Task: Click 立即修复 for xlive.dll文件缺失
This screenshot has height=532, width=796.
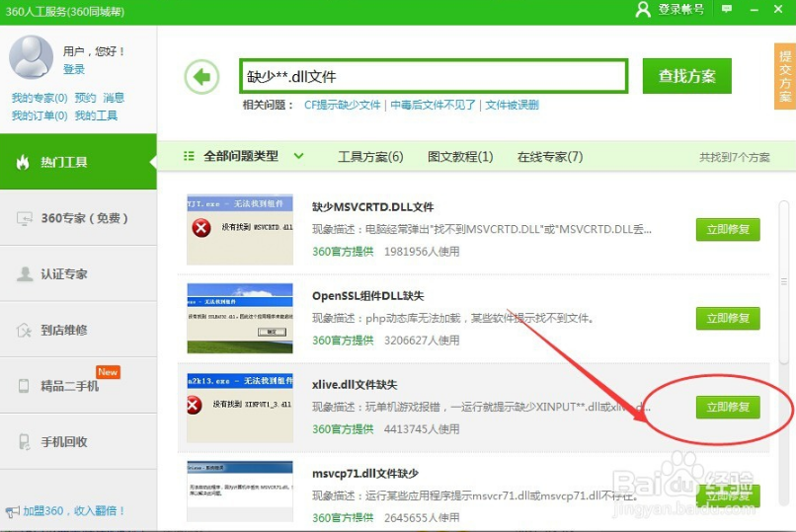Action: click(x=728, y=407)
